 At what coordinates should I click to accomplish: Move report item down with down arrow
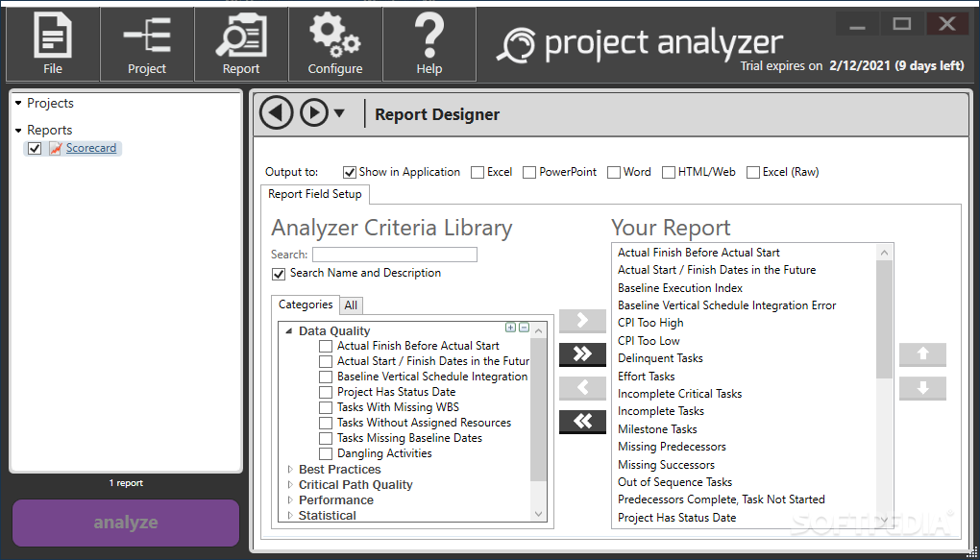(922, 388)
